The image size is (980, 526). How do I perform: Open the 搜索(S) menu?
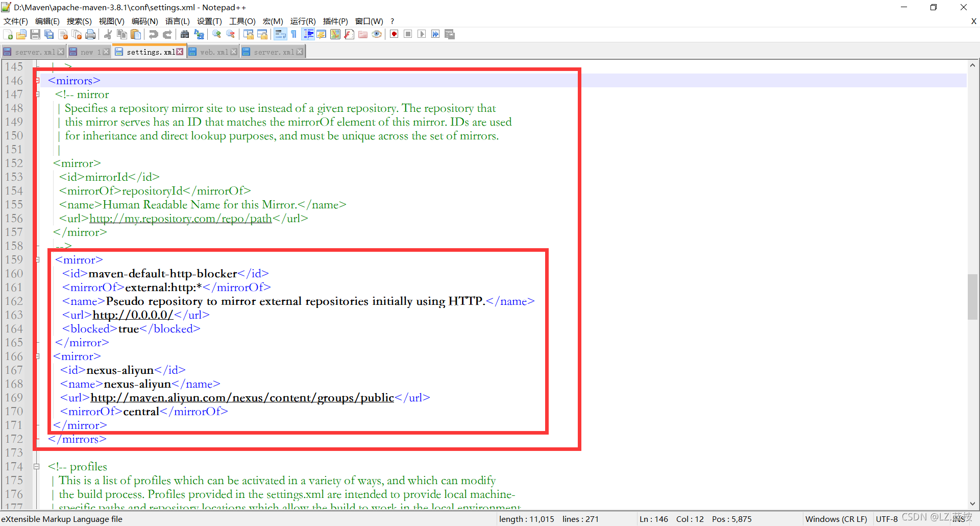click(79, 21)
